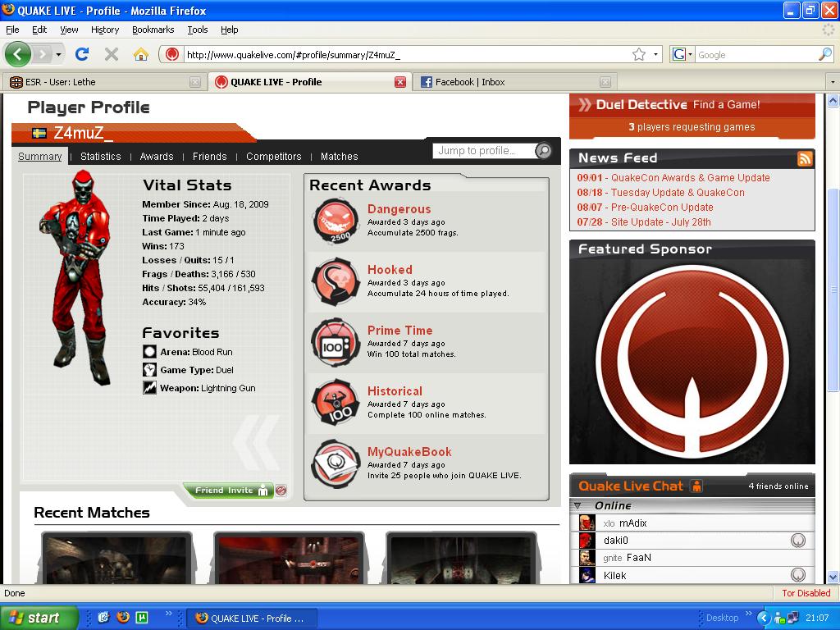This screenshot has height=630, width=840.
Task: Switch to the Statistics profile tab
Action: 100,156
